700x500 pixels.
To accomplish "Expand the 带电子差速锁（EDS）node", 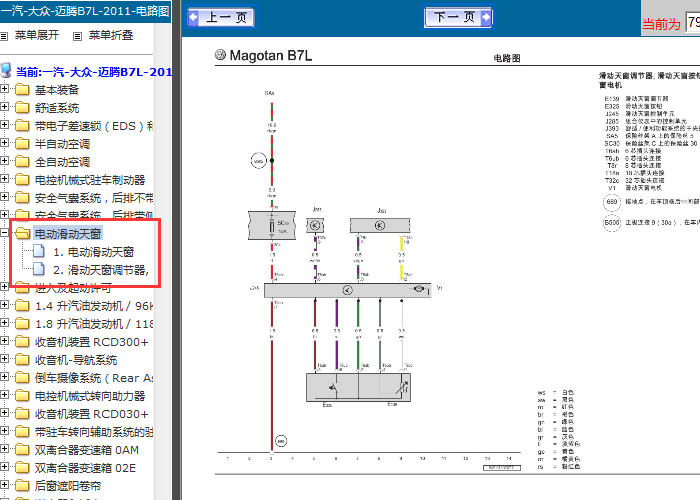I will point(4,125).
